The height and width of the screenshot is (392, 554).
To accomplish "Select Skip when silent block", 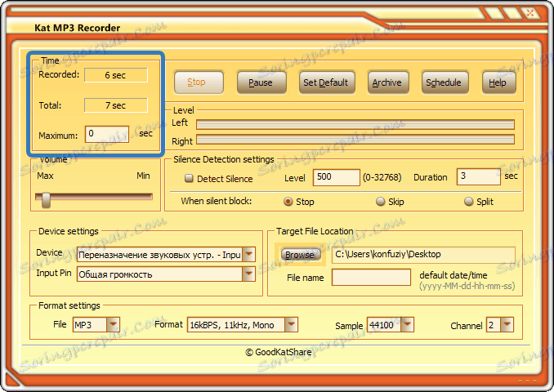I will click(x=380, y=202).
